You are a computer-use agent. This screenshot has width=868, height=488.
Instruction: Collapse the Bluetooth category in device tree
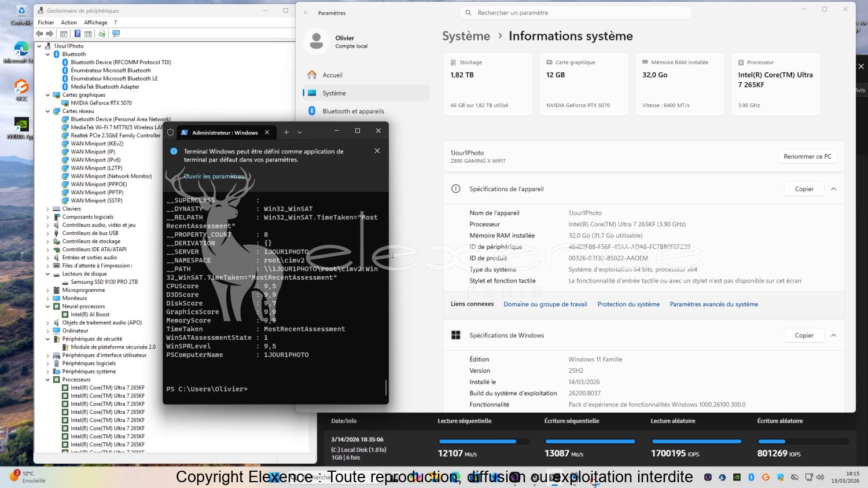pyautogui.click(x=48, y=54)
